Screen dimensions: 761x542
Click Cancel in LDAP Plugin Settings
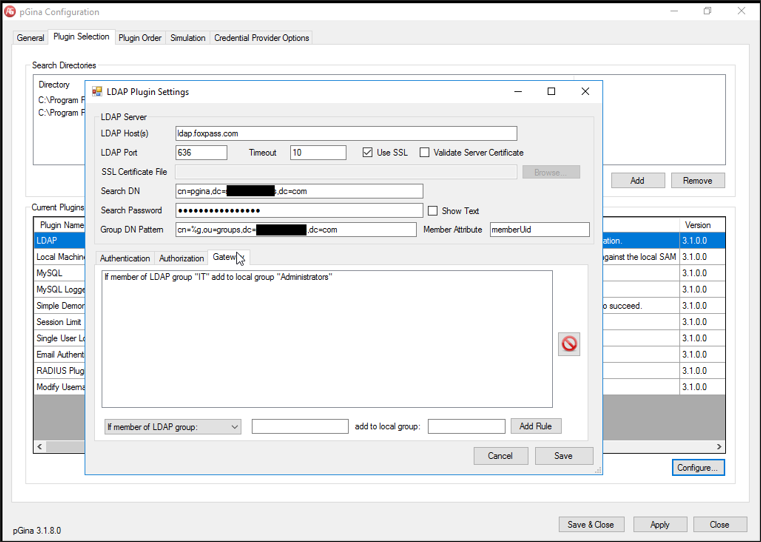point(500,456)
